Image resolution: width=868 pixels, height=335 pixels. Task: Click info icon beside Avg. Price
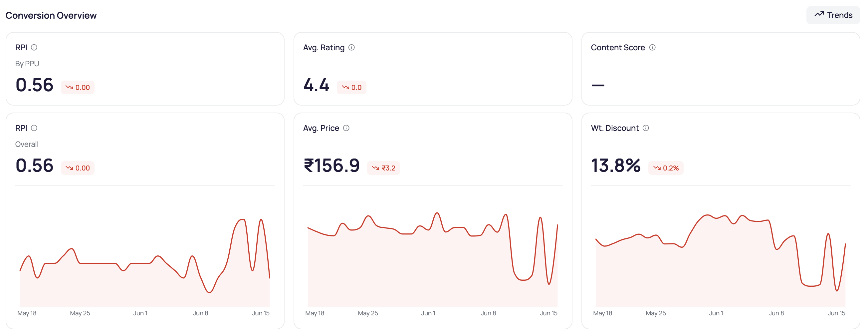(x=346, y=128)
